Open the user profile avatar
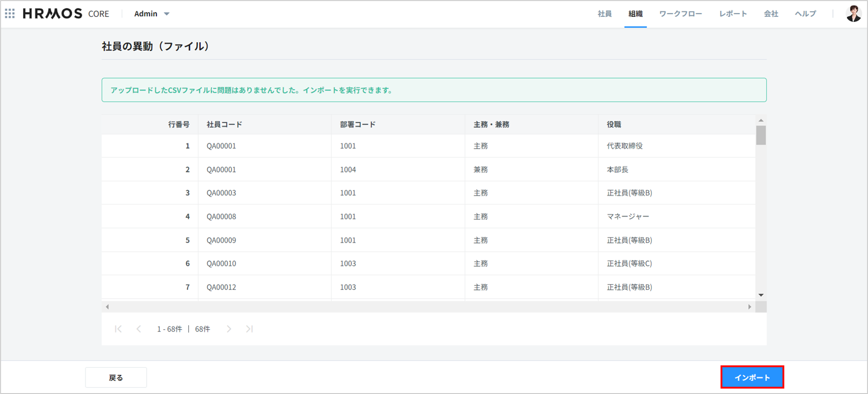 point(853,14)
